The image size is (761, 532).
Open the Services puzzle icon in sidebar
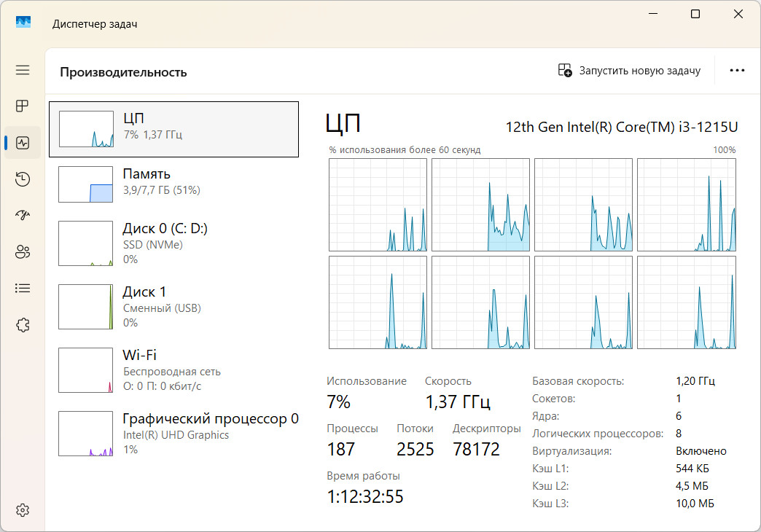click(x=23, y=325)
